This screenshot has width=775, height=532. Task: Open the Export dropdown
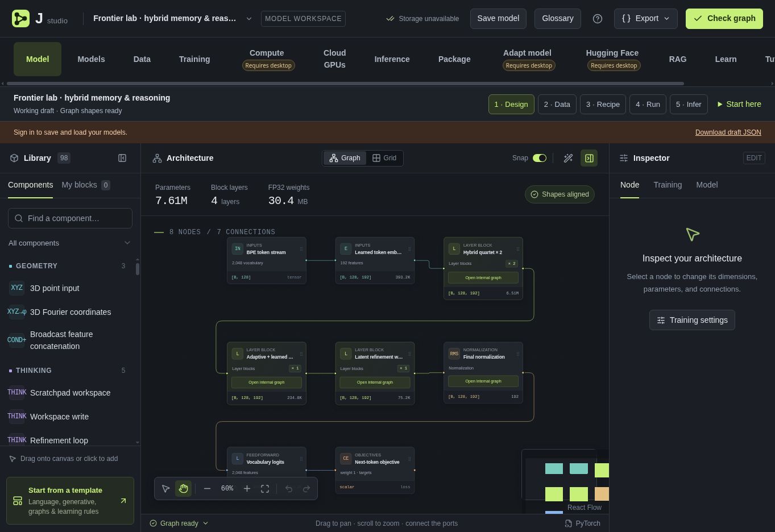[645, 19]
